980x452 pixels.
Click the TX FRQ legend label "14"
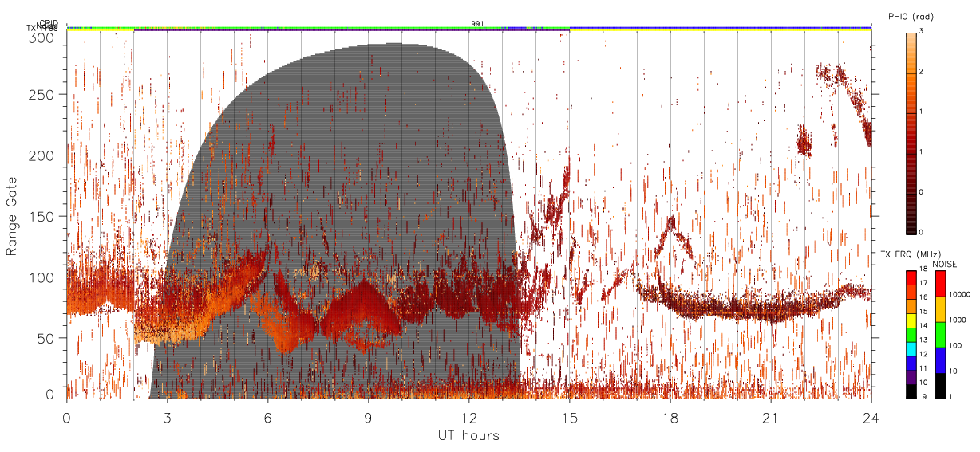[x=923, y=325]
